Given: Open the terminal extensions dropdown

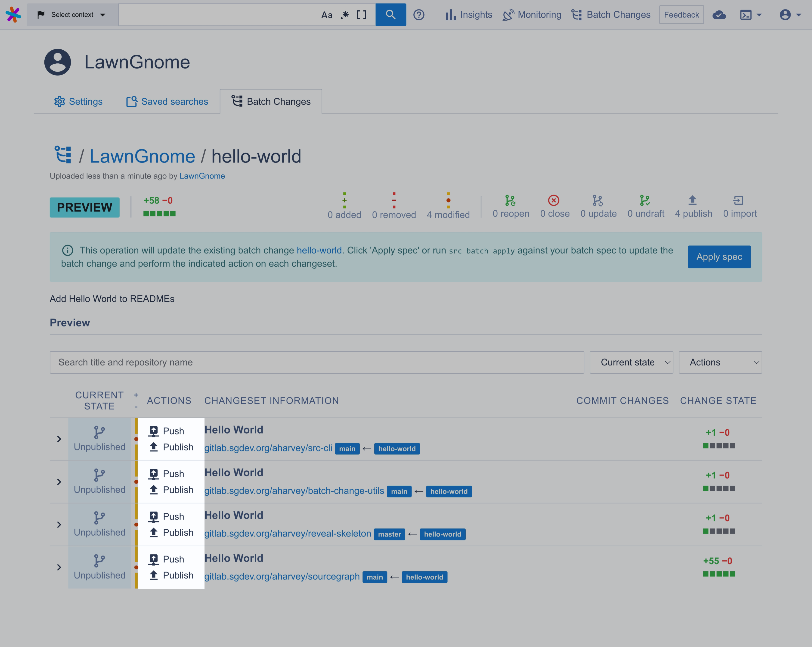Looking at the screenshot, I should pos(751,15).
